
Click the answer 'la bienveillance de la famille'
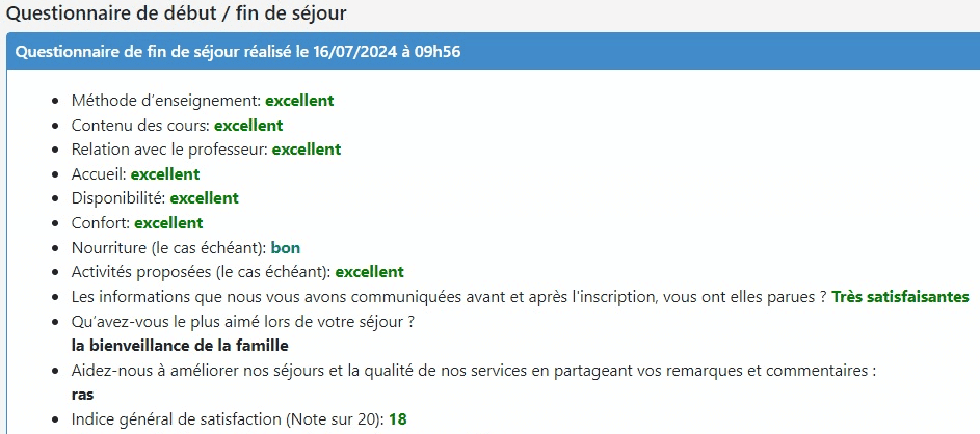click(180, 345)
